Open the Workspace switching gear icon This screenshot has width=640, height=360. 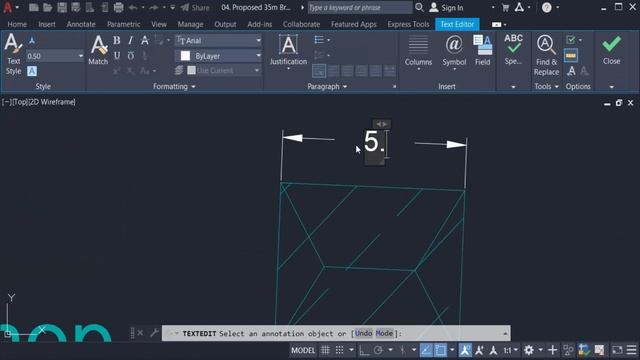coord(529,350)
